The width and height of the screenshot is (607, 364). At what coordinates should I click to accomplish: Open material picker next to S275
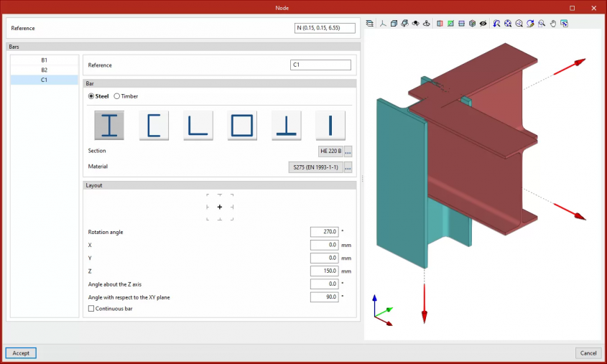click(x=348, y=167)
